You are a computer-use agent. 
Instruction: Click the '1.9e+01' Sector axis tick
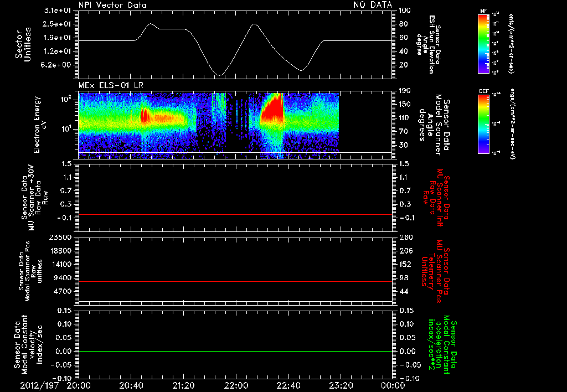[57, 38]
